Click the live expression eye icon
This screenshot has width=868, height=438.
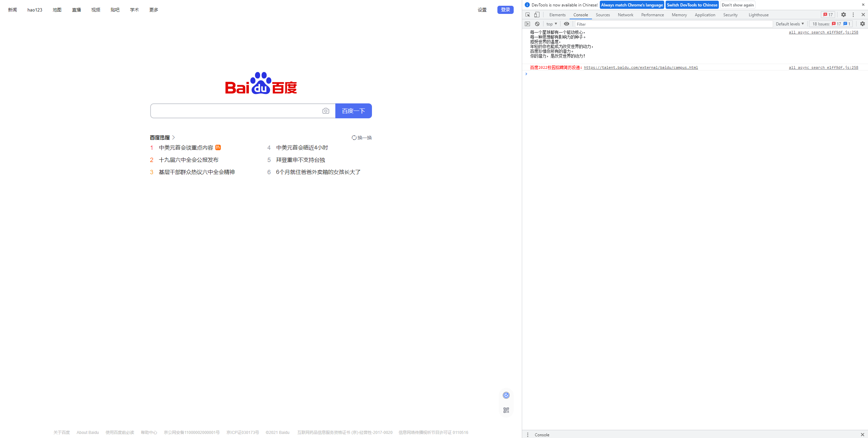pyautogui.click(x=566, y=24)
